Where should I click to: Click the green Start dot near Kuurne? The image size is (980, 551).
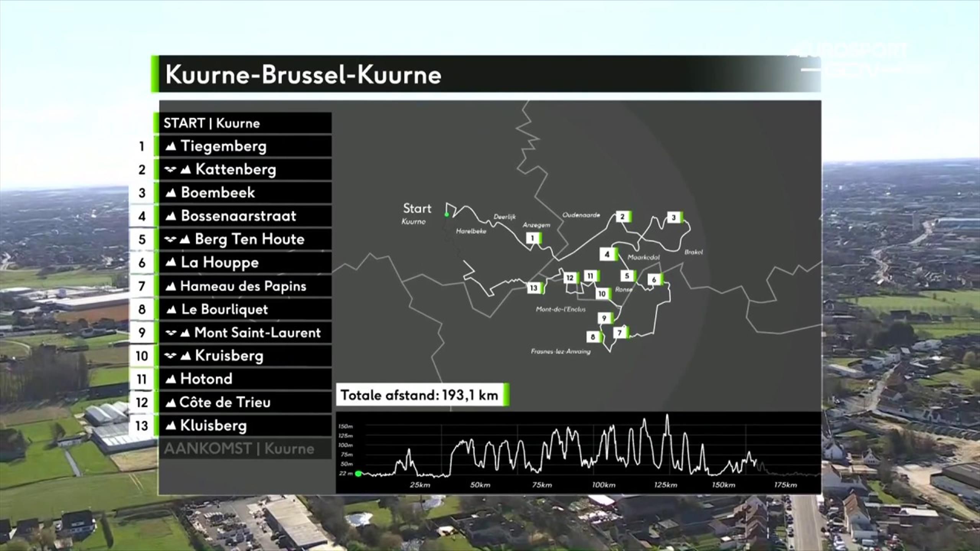pyautogui.click(x=446, y=214)
